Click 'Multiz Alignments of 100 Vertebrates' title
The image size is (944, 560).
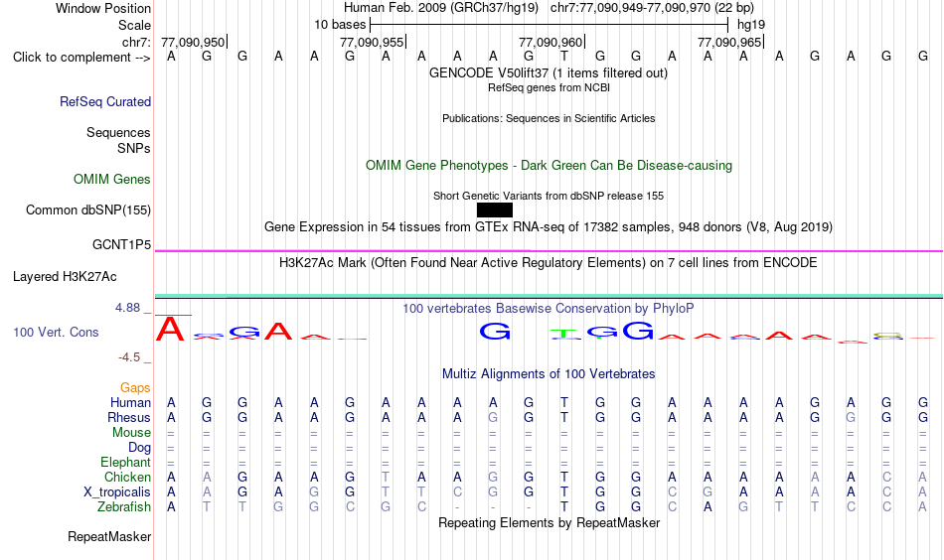click(x=549, y=374)
